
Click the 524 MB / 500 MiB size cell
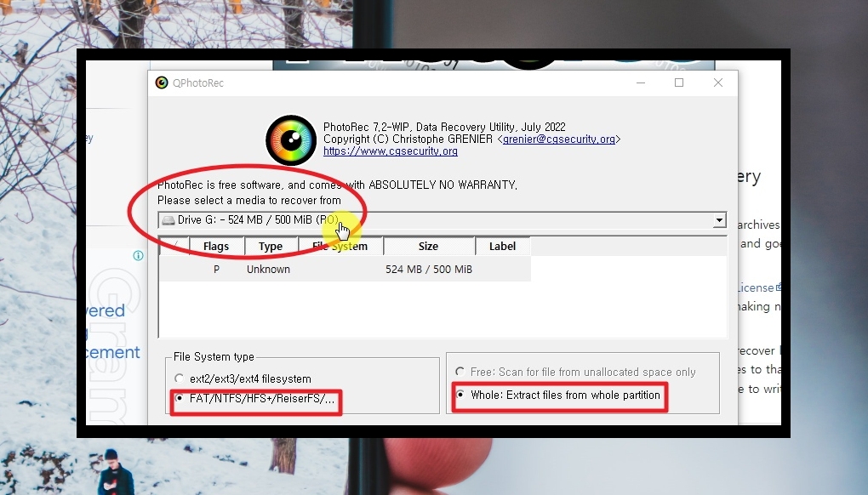coord(429,270)
